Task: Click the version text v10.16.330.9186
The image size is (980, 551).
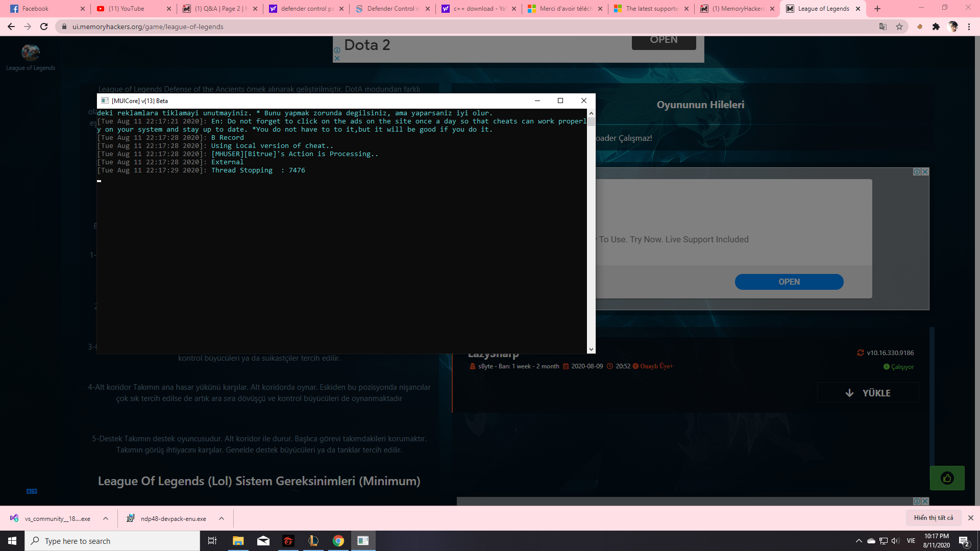Action: pyautogui.click(x=890, y=353)
